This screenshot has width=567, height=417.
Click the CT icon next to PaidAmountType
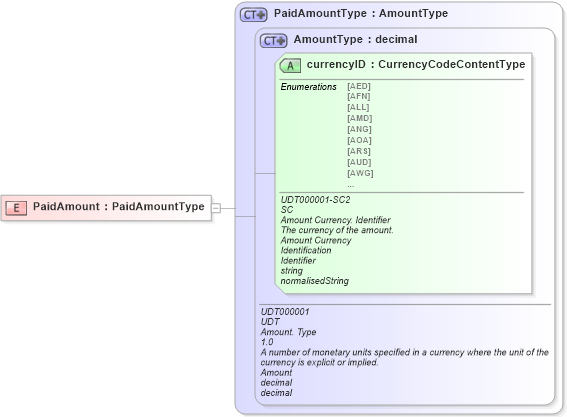[253, 15]
